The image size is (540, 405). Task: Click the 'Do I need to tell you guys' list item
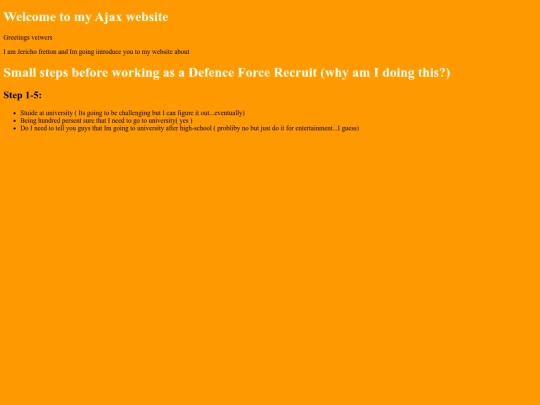tap(190, 128)
